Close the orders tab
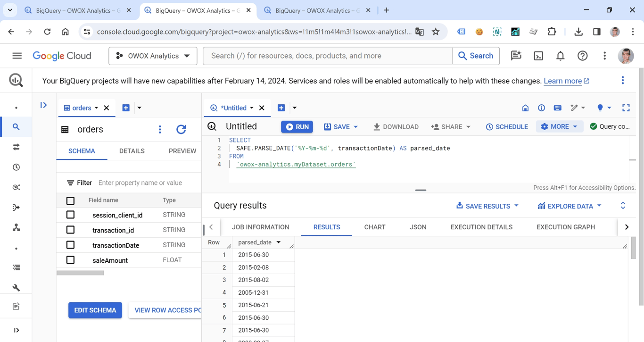 107,108
